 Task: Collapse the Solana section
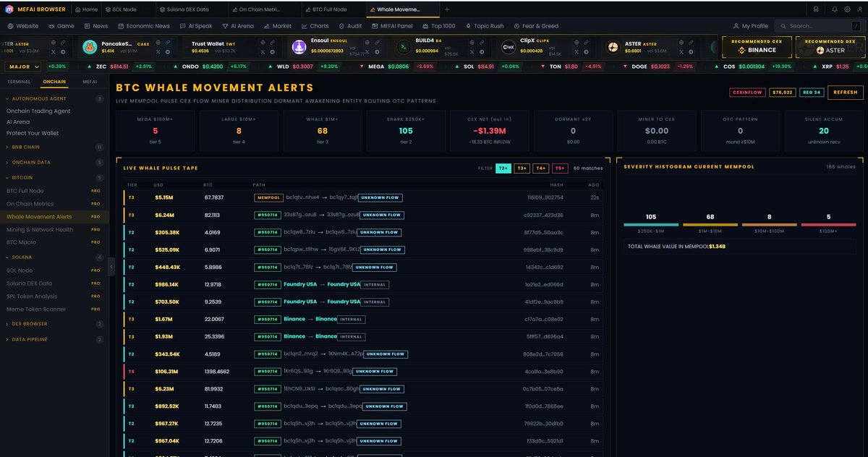click(55, 257)
